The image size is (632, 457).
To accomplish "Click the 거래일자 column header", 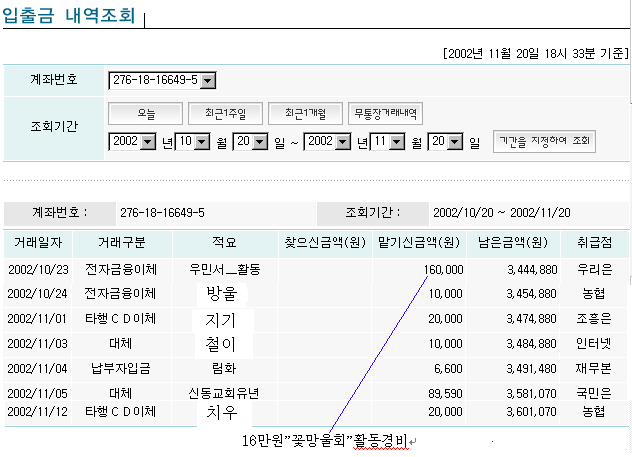I will (x=37, y=242).
